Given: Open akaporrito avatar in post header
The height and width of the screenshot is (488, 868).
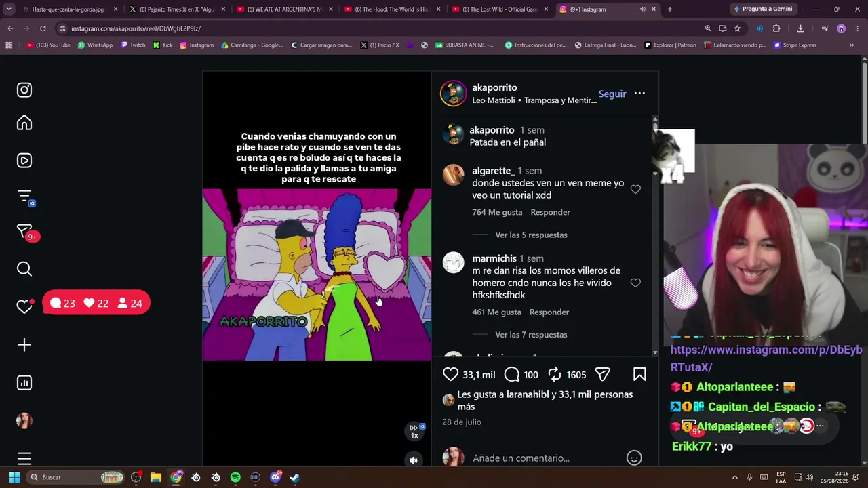Looking at the screenshot, I should [453, 94].
